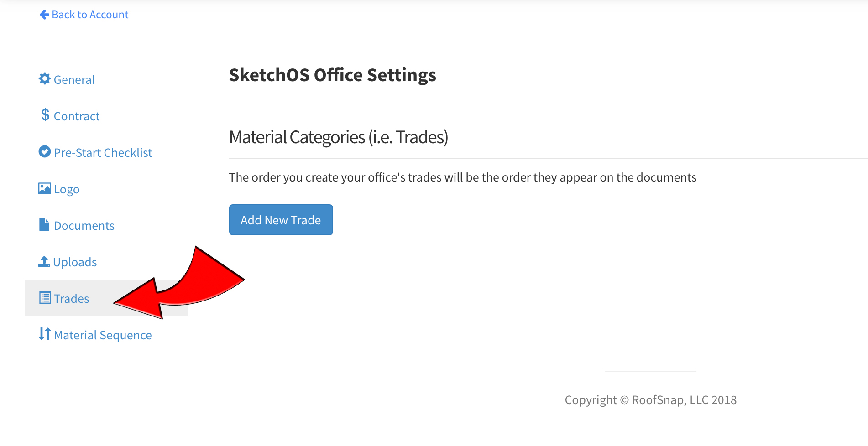Open the General settings section
Image resolution: width=868 pixels, height=446 pixels.
tap(74, 80)
